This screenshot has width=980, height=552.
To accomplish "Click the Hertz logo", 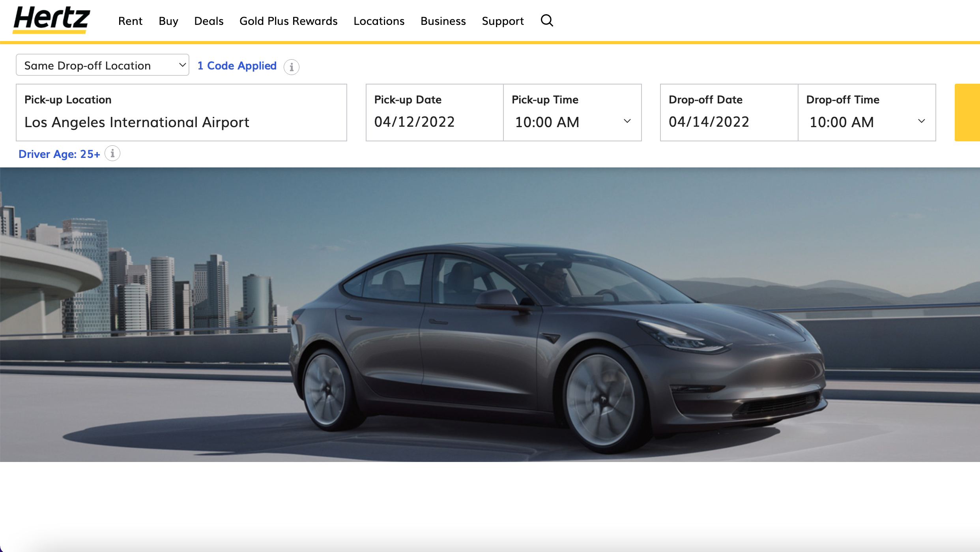I will (x=51, y=20).
